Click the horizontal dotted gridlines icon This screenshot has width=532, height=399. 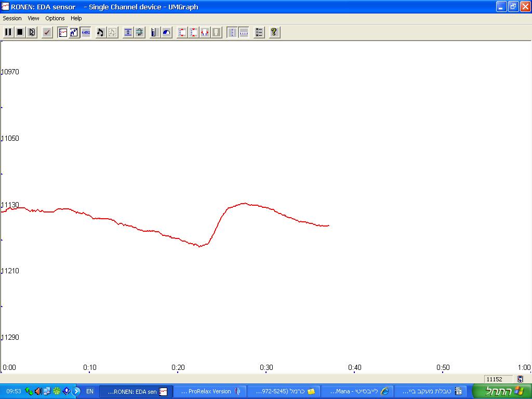[x=244, y=32]
